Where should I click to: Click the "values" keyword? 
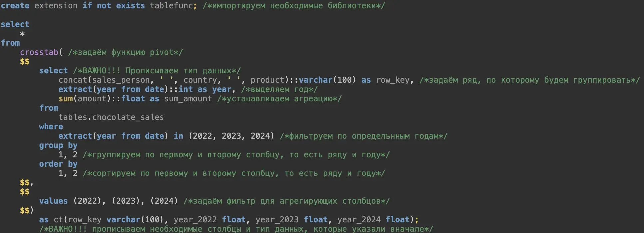pyautogui.click(x=53, y=201)
